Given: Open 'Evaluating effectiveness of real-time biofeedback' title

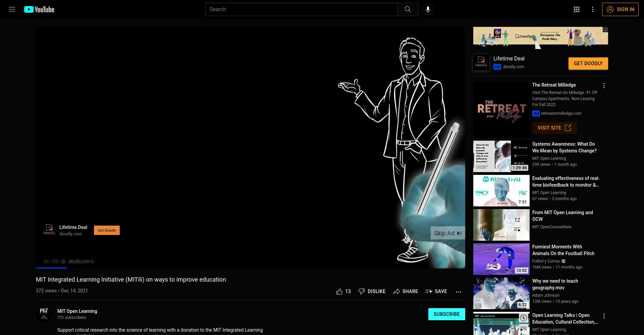Looking at the screenshot, I should [566, 182].
